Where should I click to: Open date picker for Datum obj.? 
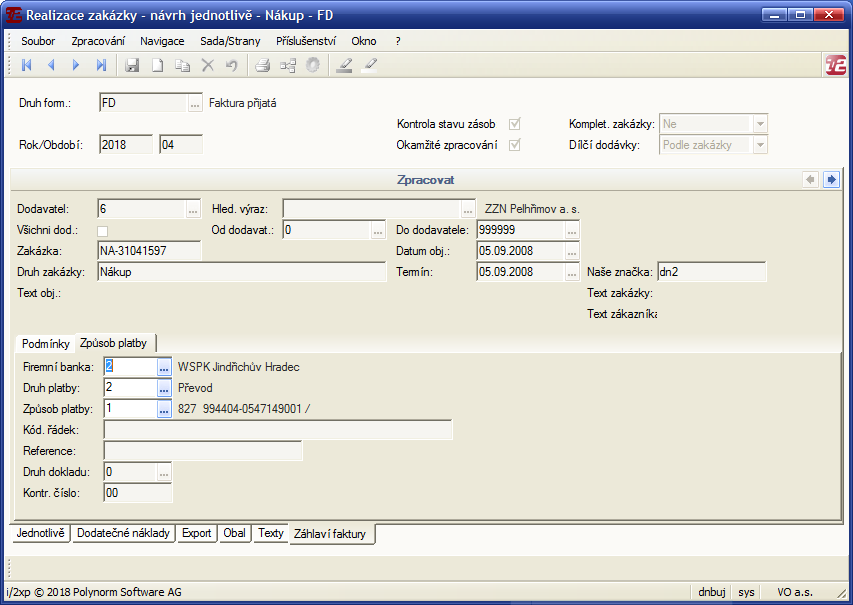coord(572,251)
